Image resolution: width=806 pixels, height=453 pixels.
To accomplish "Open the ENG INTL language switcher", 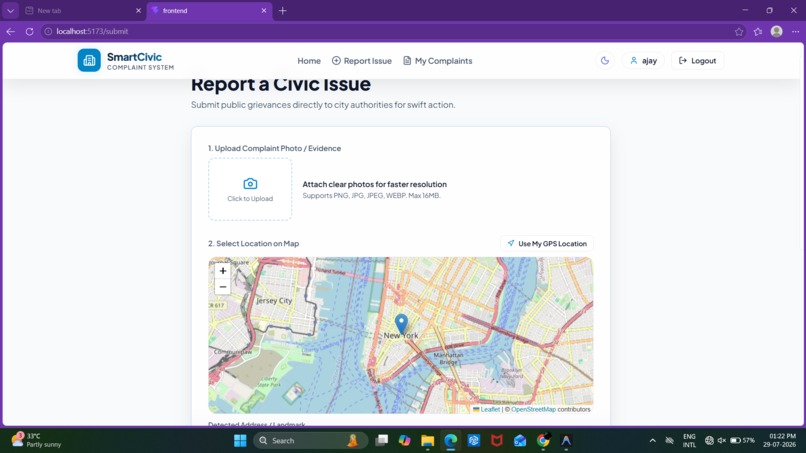I will click(x=689, y=441).
